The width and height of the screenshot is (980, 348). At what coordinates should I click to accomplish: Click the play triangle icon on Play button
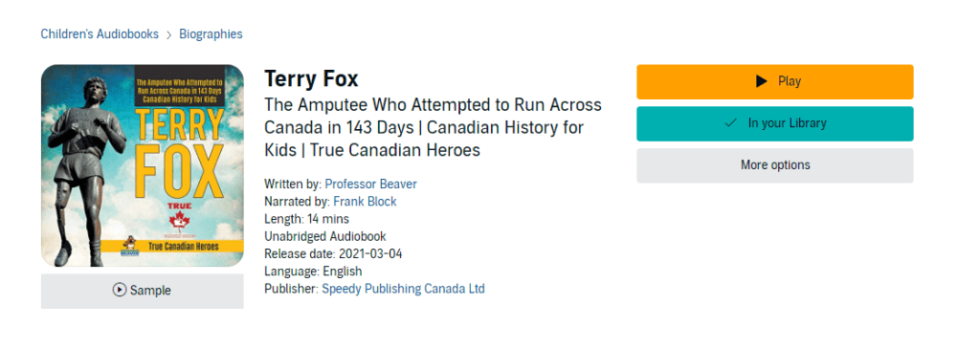click(x=761, y=81)
